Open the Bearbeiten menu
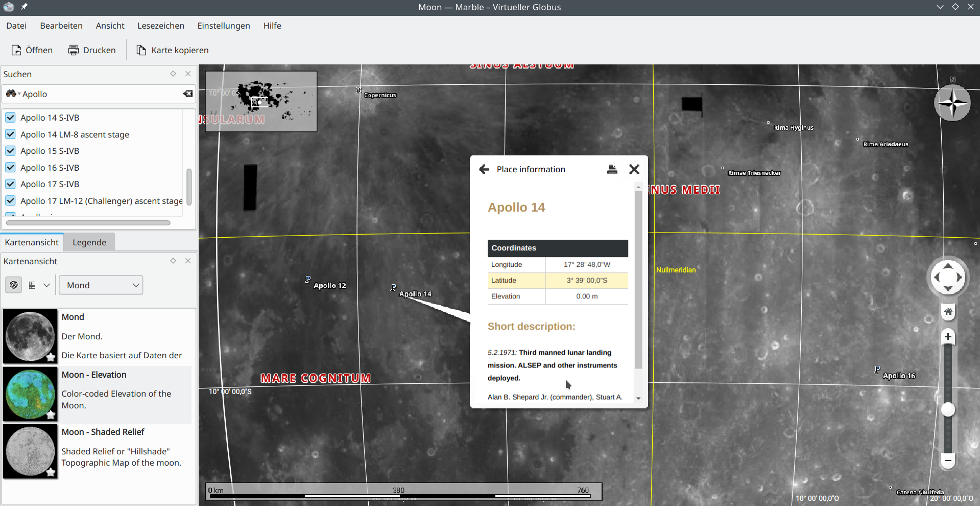This screenshot has width=980, height=506. [x=61, y=26]
